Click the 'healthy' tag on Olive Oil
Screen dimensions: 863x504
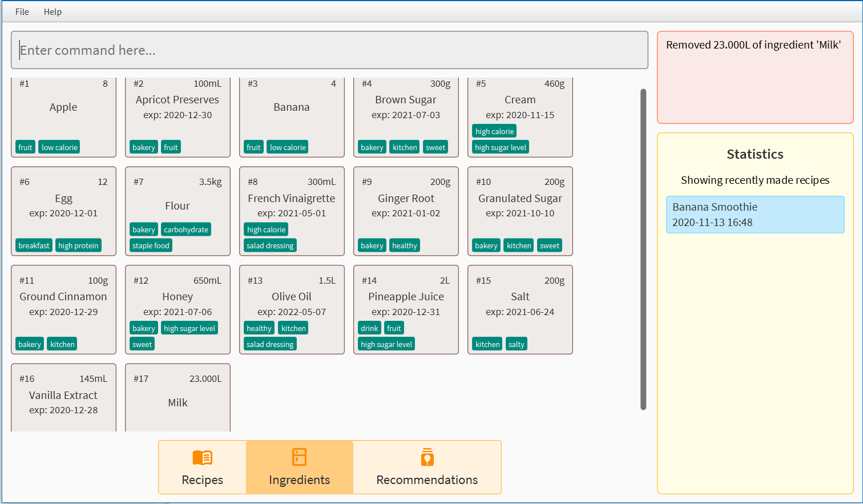click(259, 328)
